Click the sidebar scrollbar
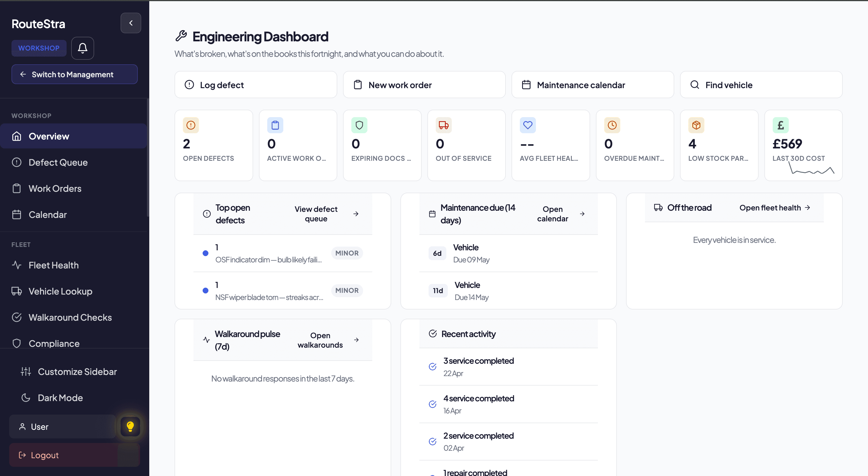Viewport: 868px width, 476px height. (x=148, y=158)
